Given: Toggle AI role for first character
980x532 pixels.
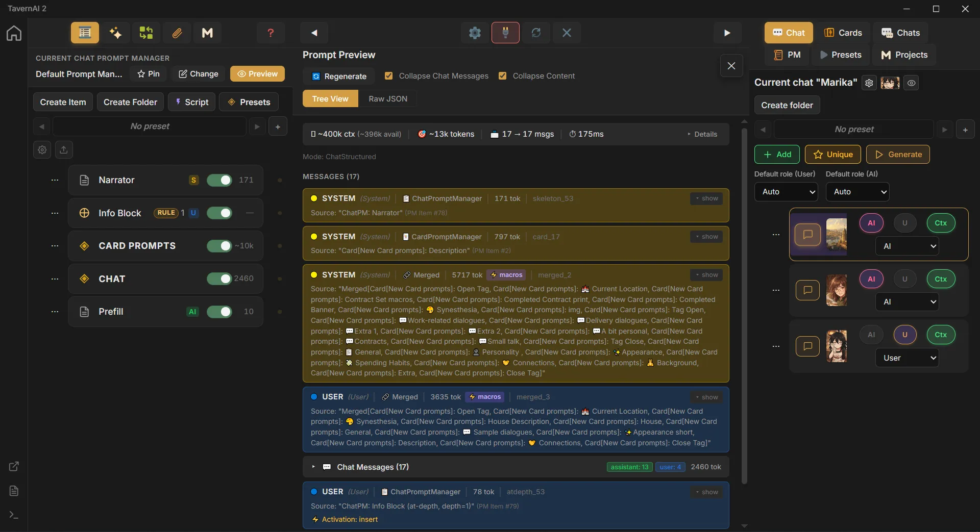Looking at the screenshot, I should (x=871, y=223).
